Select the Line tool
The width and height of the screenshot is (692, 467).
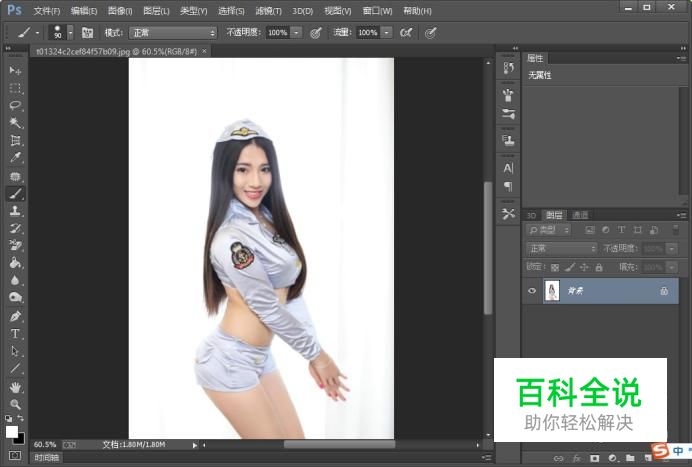15,369
